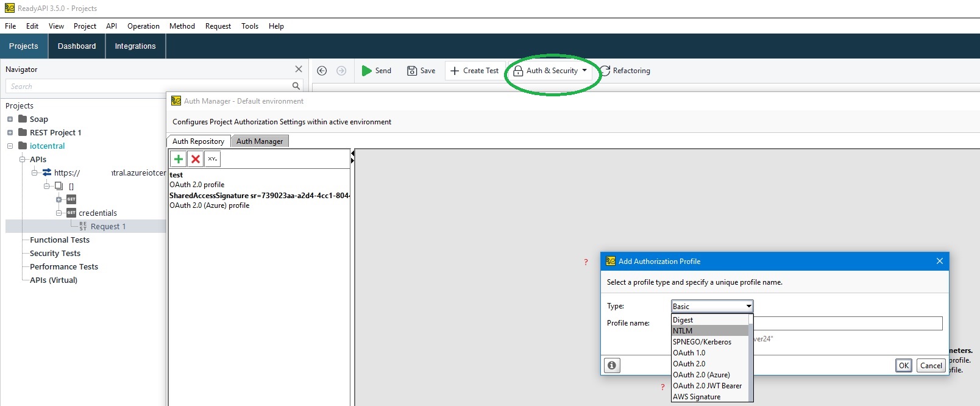This screenshot has width=980, height=406.
Task: Click OK in Add Authorization Profile dialog
Action: [904, 365]
